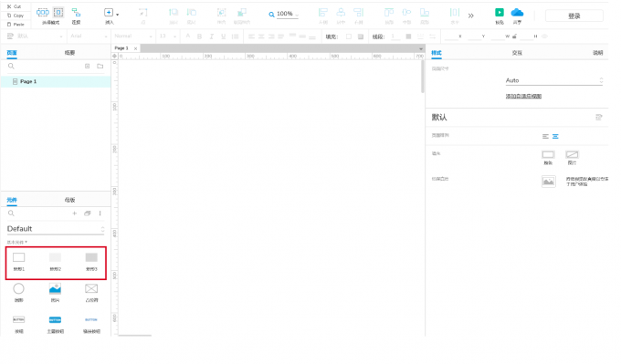
Task: Click the add adaptive views link
Action: coord(523,96)
